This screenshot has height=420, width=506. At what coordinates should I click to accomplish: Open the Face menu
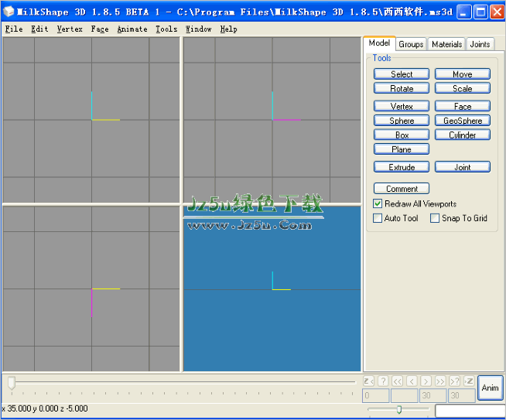[x=99, y=29]
